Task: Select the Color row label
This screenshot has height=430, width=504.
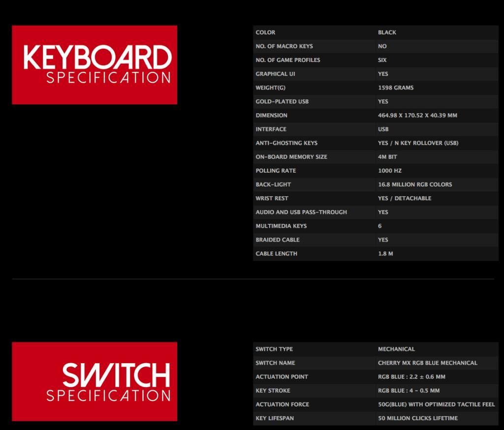Action: [x=265, y=32]
